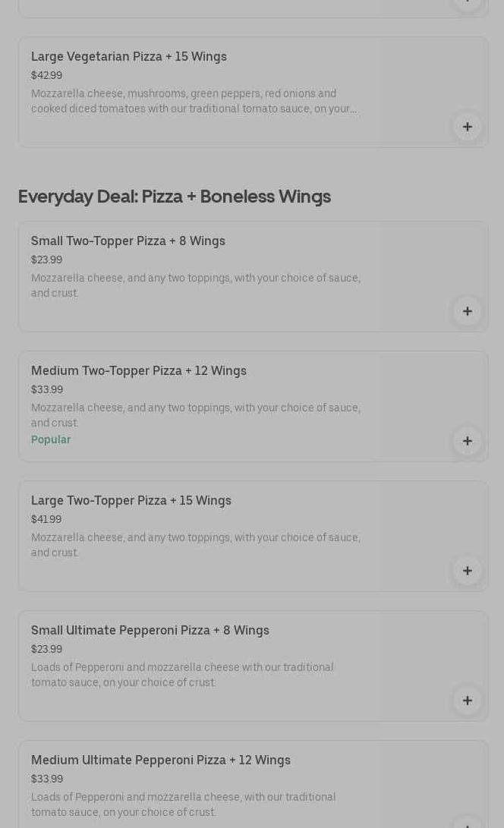The width and height of the screenshot is (504, 828).
Task: Click the Small Two-Topper Pizza description text
Action: [x=195, y=286]
